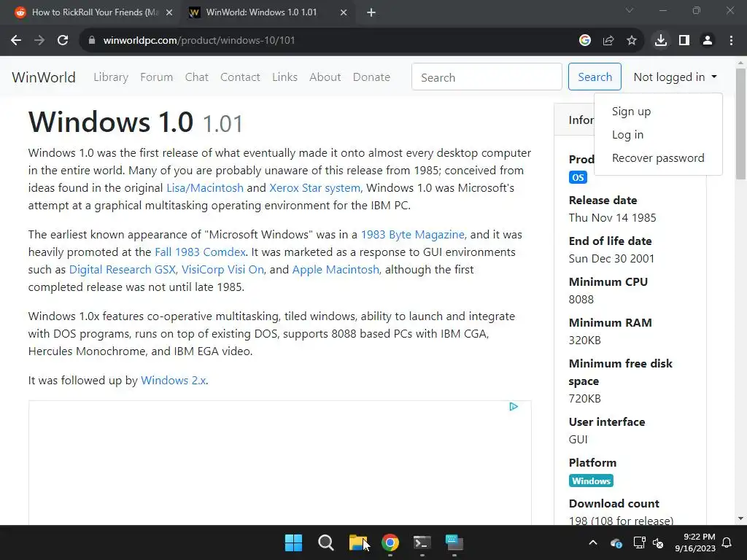747x560 pixels.
Task: Open the Forum nav item
Action: tap(156, 77)
